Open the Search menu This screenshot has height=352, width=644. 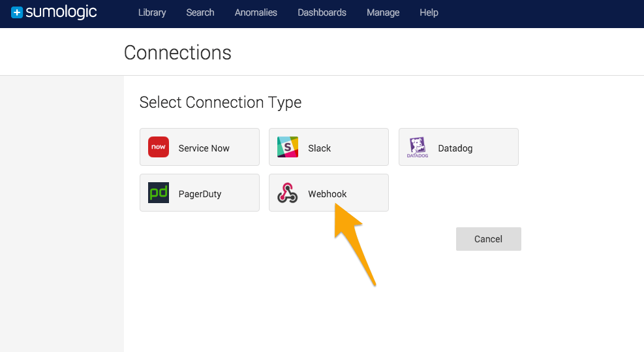click(200, 13)
